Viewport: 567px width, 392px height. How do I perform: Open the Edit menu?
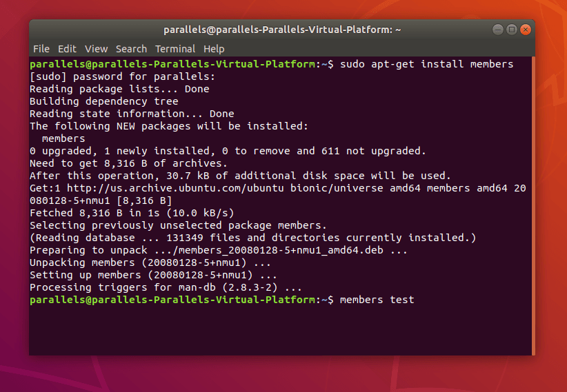pyautogui.click(x=67, y=49)
